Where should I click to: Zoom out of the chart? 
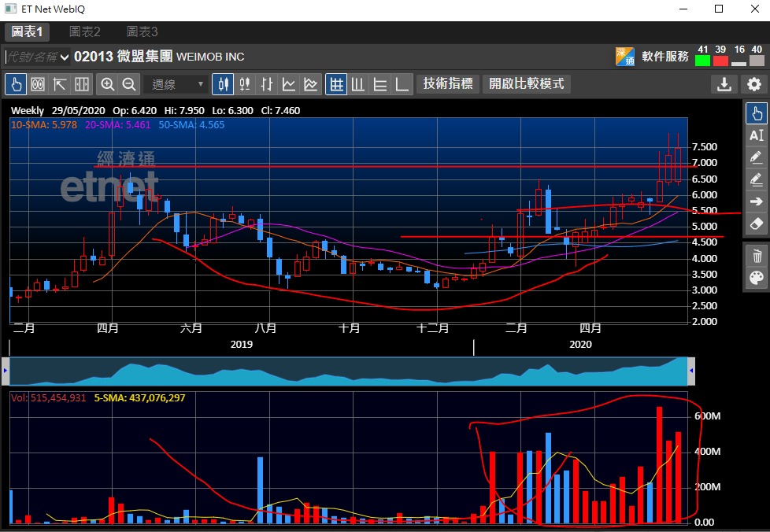point(129,84)
